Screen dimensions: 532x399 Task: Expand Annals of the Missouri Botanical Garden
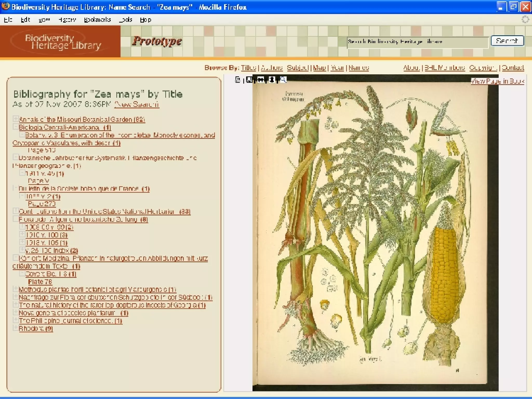click(16, 119)
